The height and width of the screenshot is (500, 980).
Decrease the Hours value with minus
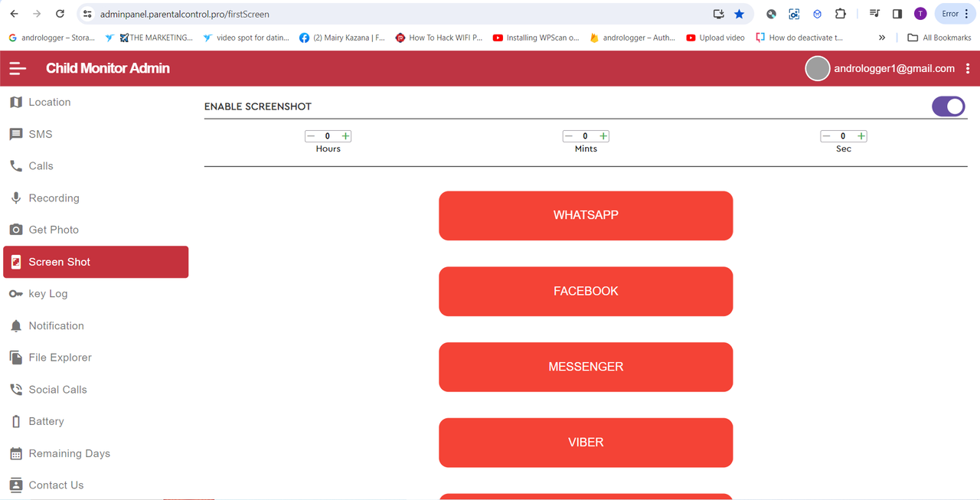(311, 136)
